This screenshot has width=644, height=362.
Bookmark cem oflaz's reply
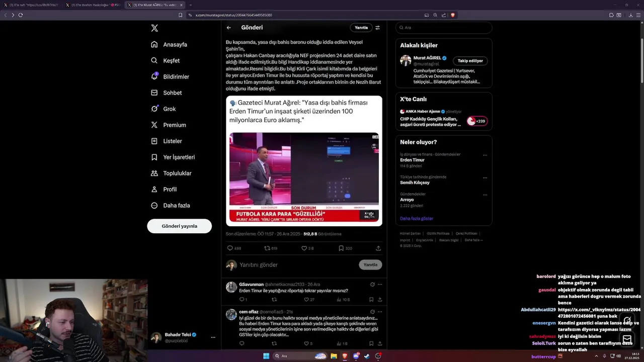pos(371,343)
